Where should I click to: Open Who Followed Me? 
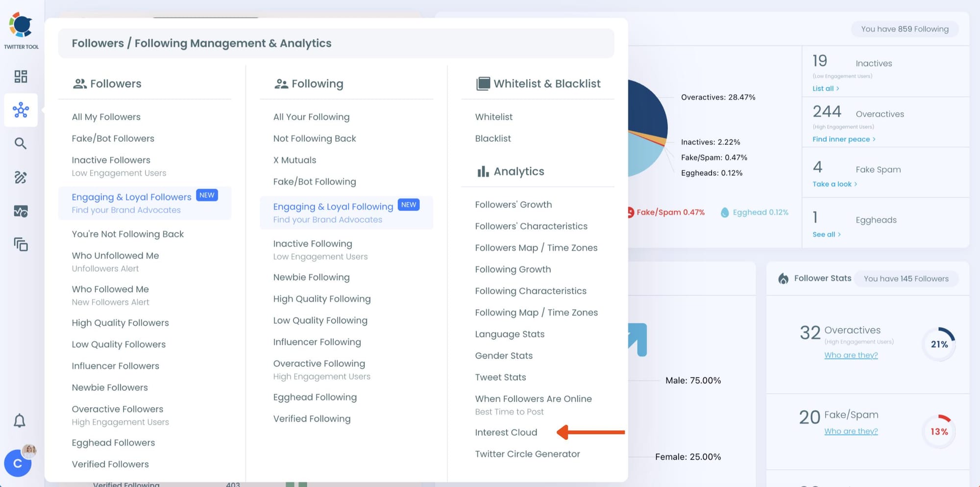(x=110, y=289)
